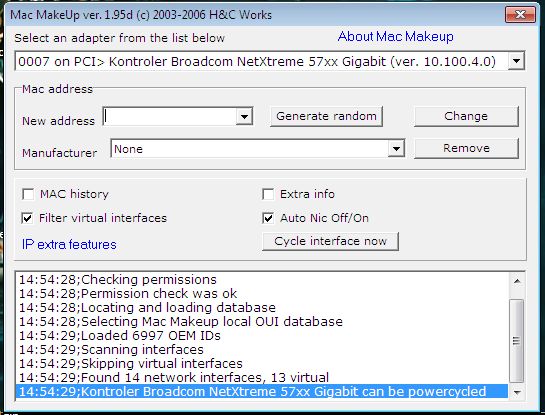
Task: Click the Change button
Action: tap(466, 116)
